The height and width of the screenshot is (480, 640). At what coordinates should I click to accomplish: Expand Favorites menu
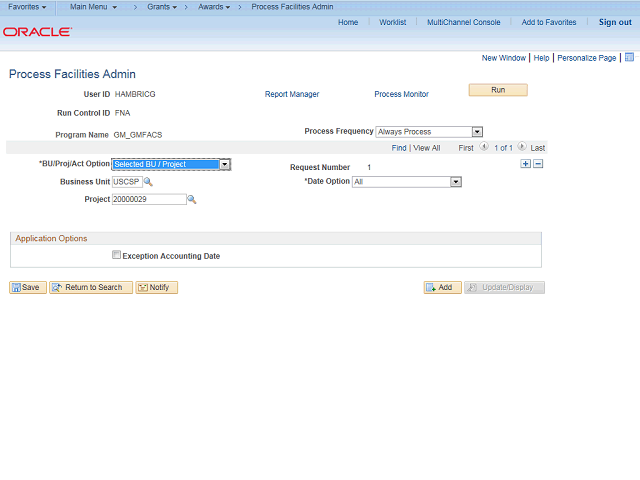[x=27, y=7]
